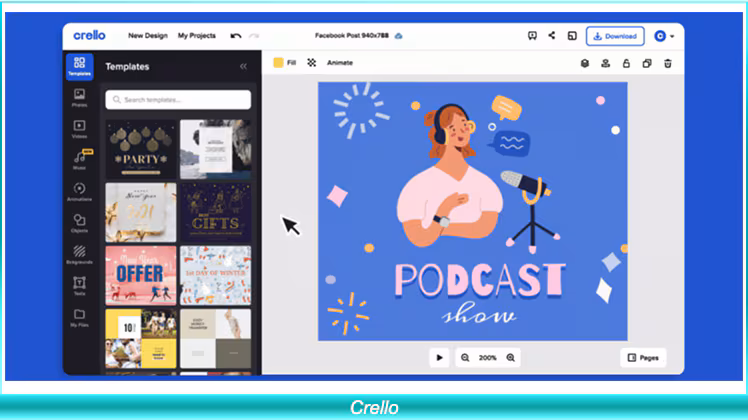Undo the last action
The width and height of the screenshot is (748, 420).
(236, 36)
